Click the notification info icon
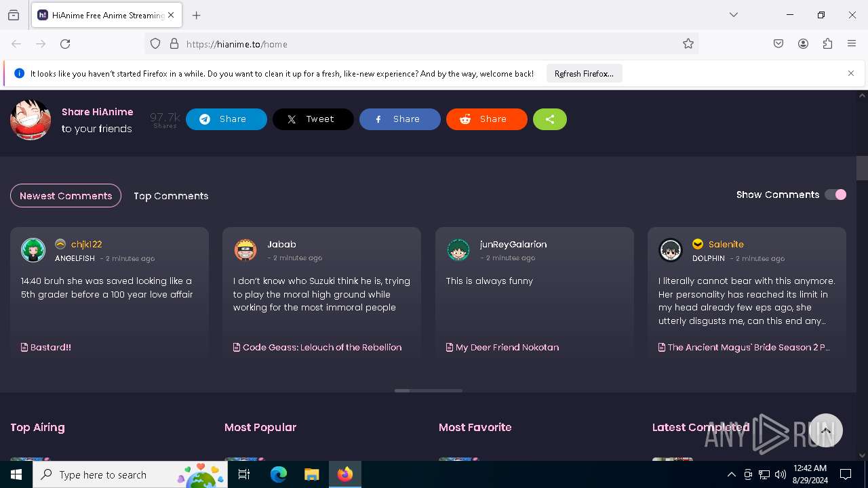Screen dimensions: 868x488 click(x=19, y=73)
